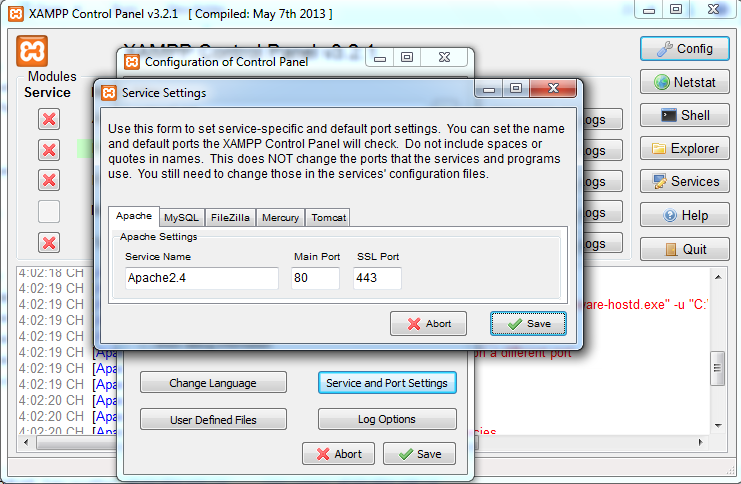Click the Service and Port Settings button
The image size is (741, 484).
pos(387,382)
